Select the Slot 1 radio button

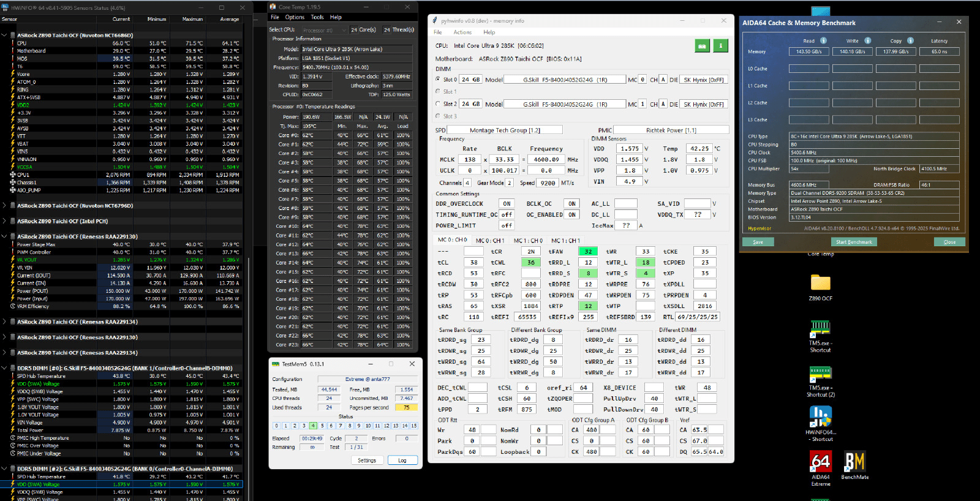[x=438, y=91]
